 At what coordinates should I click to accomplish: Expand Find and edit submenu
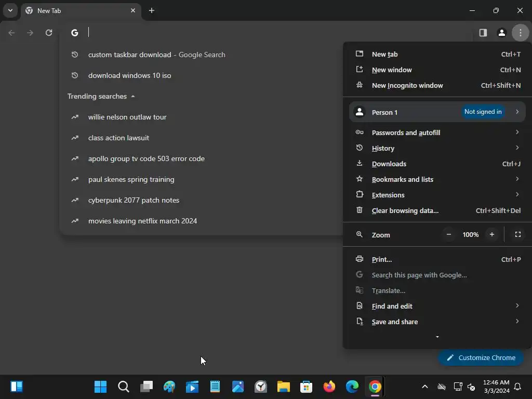tap(437, 307)
